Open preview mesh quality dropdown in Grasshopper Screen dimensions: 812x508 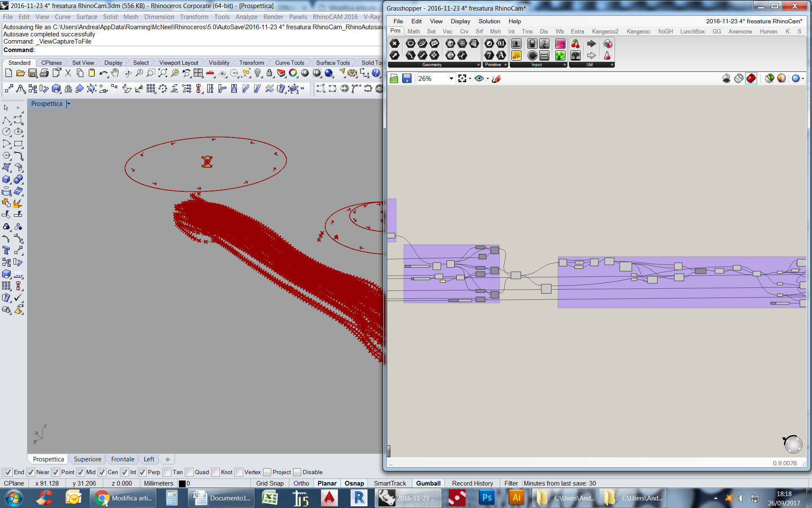click(x=803, y=78)
